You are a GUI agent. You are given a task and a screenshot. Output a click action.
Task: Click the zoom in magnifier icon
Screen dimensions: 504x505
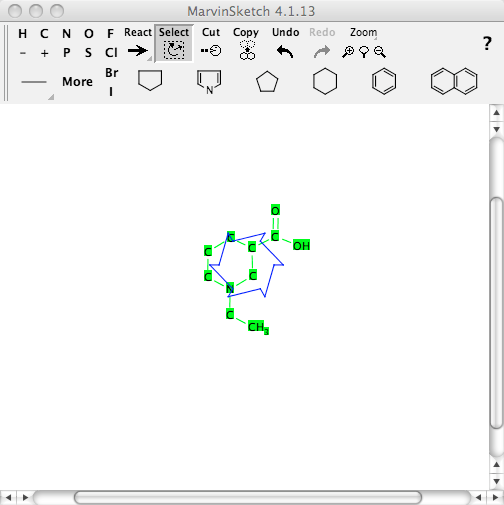348,52
